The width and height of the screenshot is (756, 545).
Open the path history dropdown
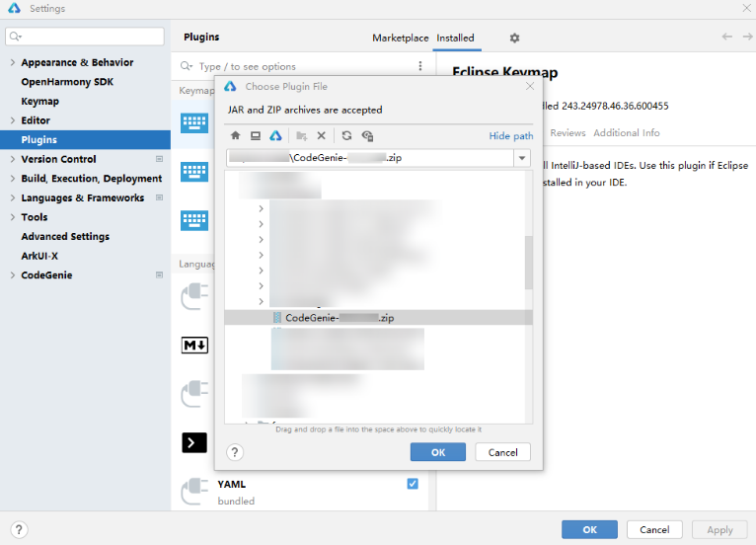pyautogui.click(x=522, y=158)
